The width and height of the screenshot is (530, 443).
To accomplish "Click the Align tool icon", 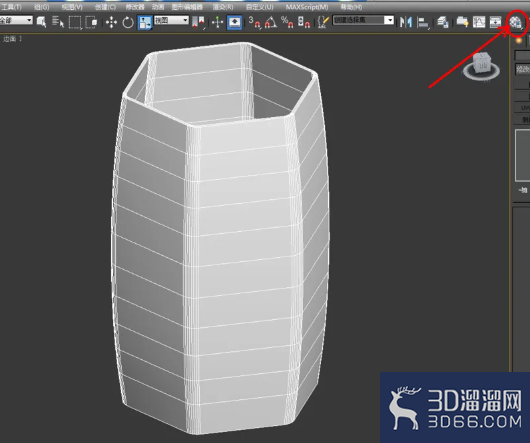I will [423, 23].
